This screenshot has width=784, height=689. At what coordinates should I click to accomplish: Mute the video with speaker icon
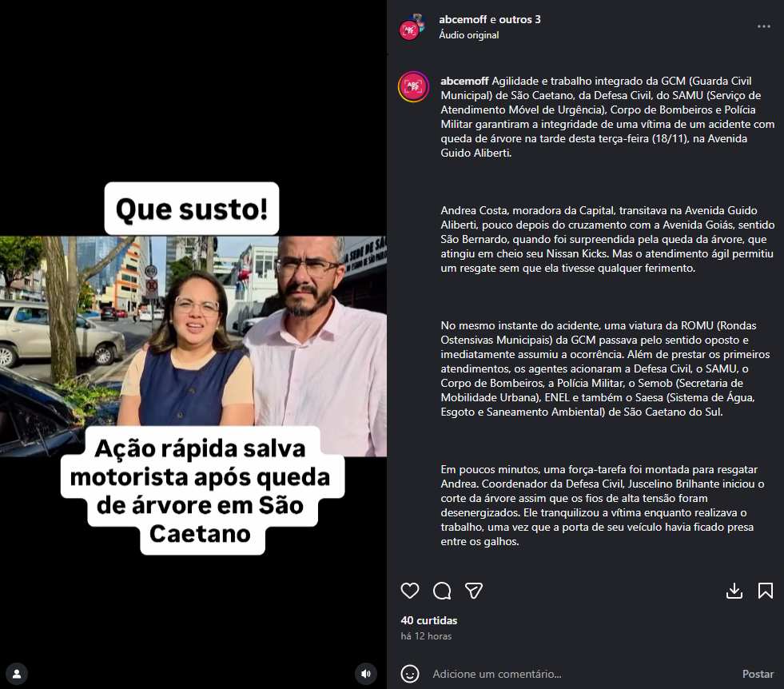coord(366,674)
